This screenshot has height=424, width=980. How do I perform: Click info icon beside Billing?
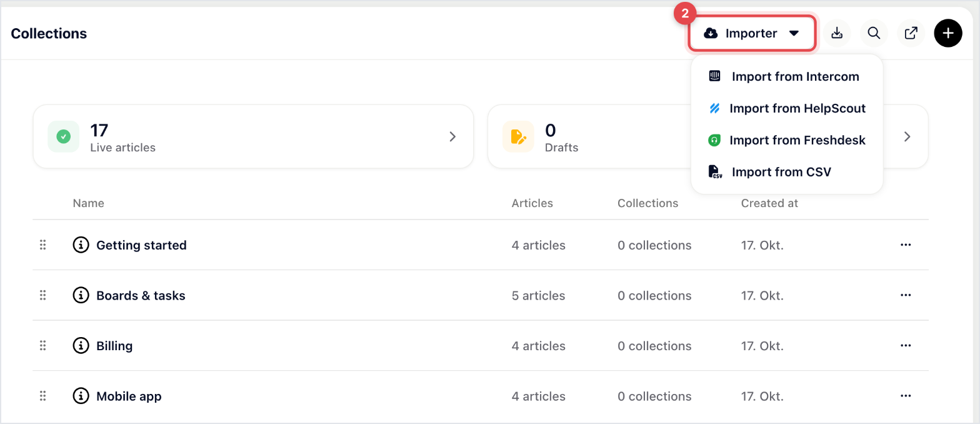(81, 346)
